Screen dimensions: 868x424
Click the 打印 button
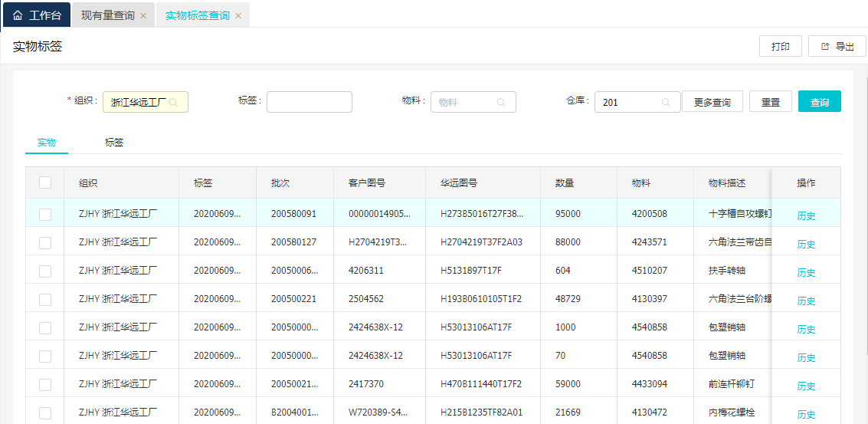(780, 47)
